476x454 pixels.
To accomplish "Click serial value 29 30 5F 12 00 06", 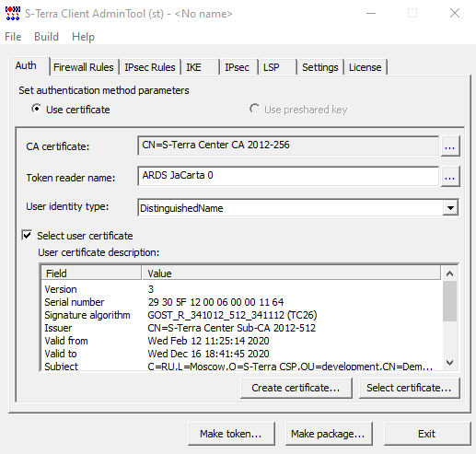I will pos(215,302).
